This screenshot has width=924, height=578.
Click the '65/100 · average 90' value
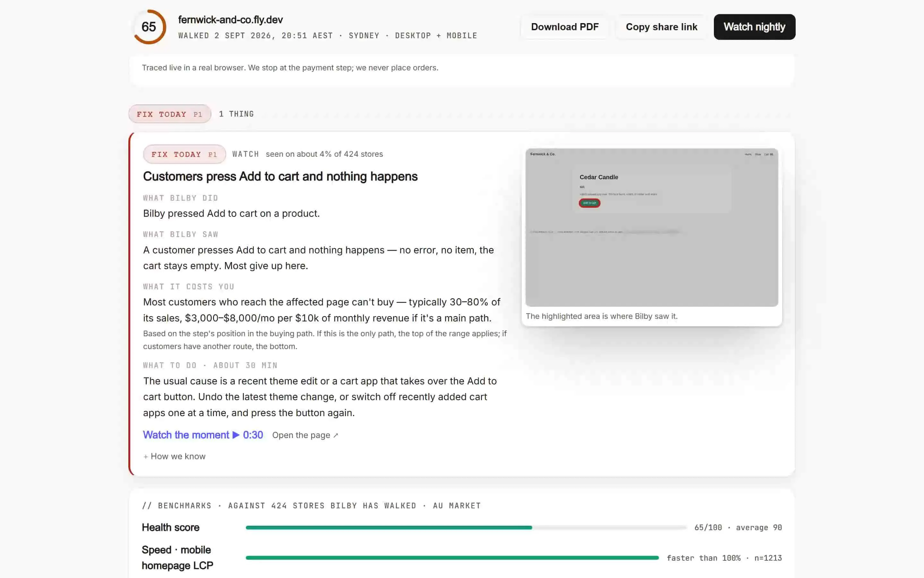pos(738,528)
